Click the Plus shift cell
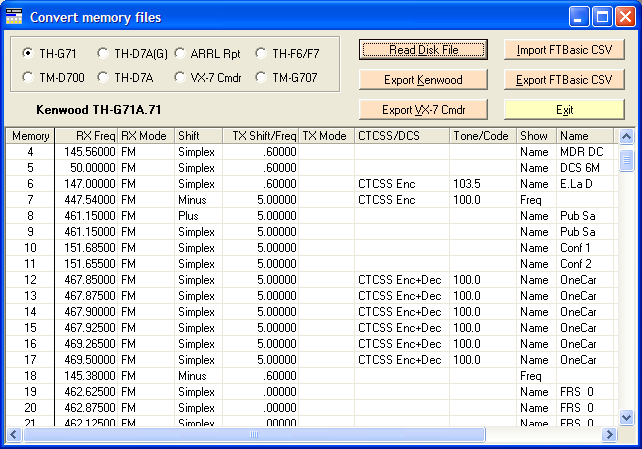This screenshot has width=642, height=449. [x=199, y=216]
